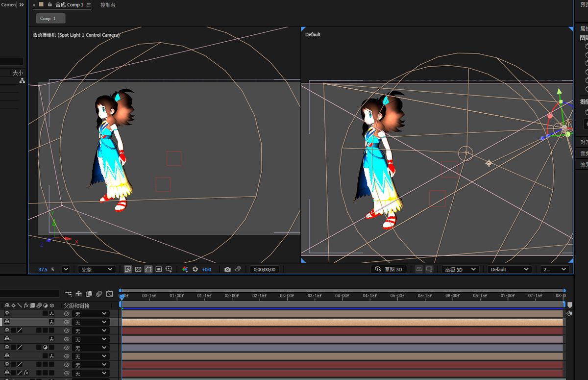Toggle shy switch on seventh layer row
Image resolution: width=588 pixels, height=380 pixels.
[x=7, y=364]
